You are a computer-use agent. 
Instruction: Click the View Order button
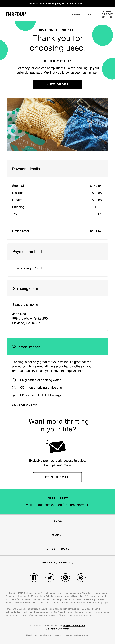point(57,84)
